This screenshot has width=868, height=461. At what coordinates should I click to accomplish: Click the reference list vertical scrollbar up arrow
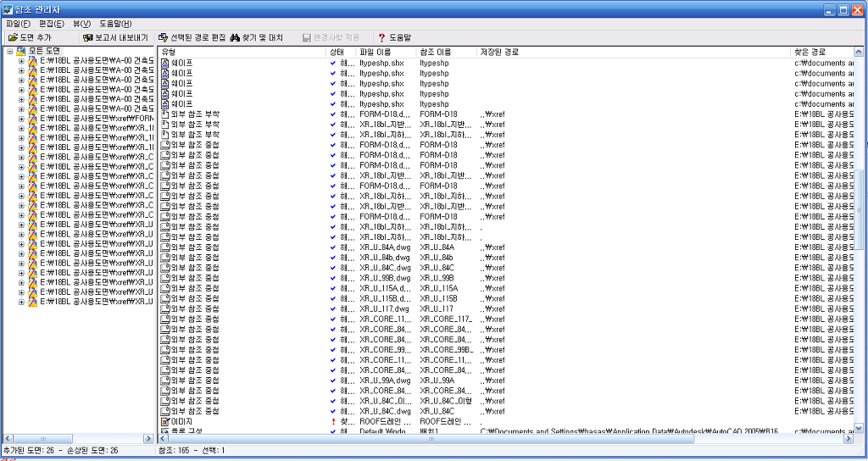click(x=859, y=53)
